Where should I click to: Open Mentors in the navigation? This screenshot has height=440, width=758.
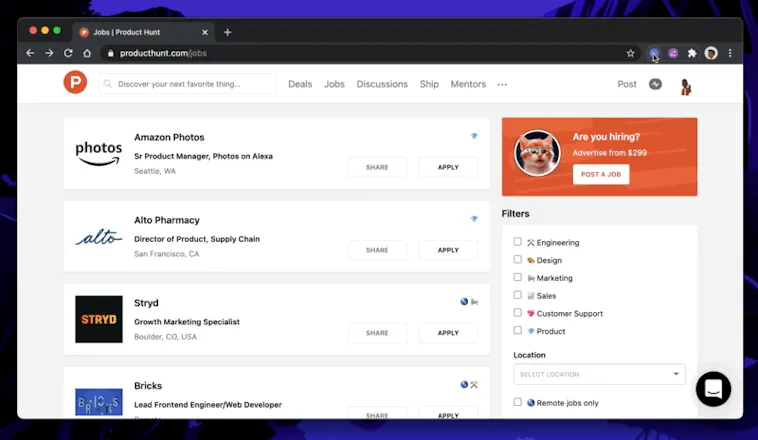point(468,84)
